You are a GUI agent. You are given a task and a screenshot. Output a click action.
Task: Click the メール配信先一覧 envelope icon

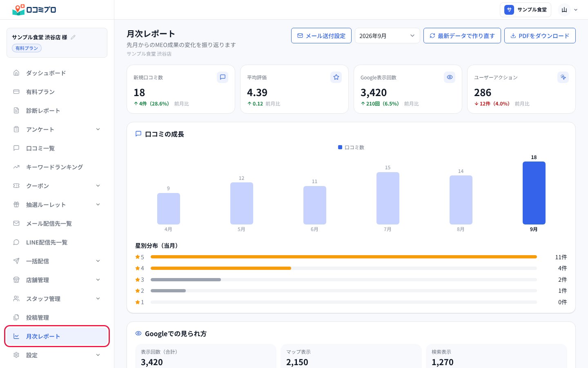pos(16,223)
